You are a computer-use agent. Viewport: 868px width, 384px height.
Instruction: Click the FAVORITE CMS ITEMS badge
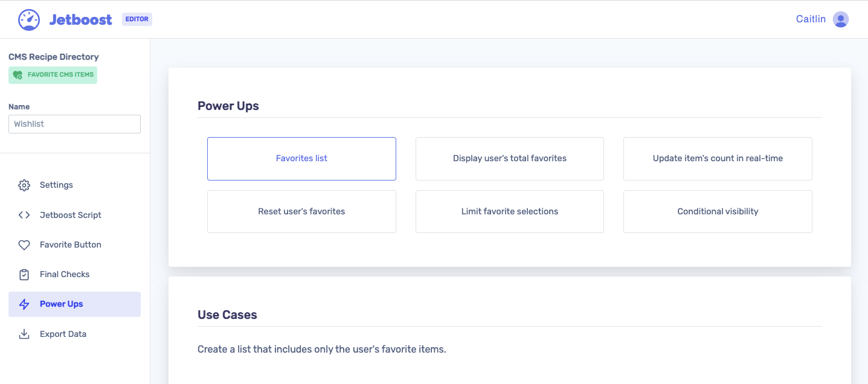53,74
